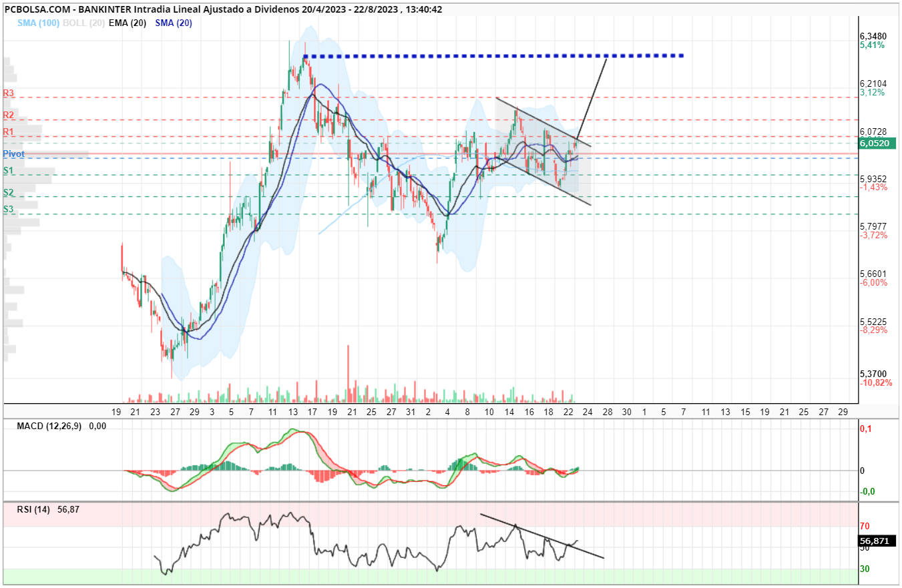Click the 5,6601 price axis value
The image size is (902, 588).
[874, 274]
